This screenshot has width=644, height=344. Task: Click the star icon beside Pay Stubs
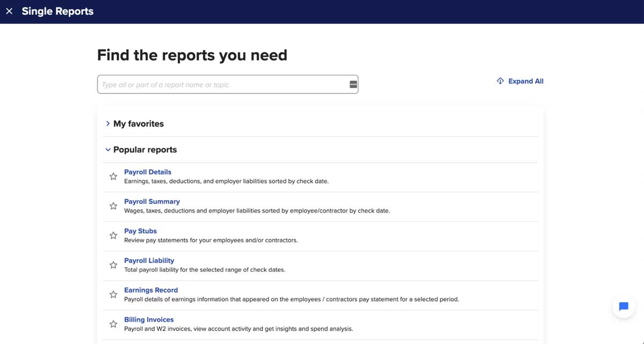113,235
